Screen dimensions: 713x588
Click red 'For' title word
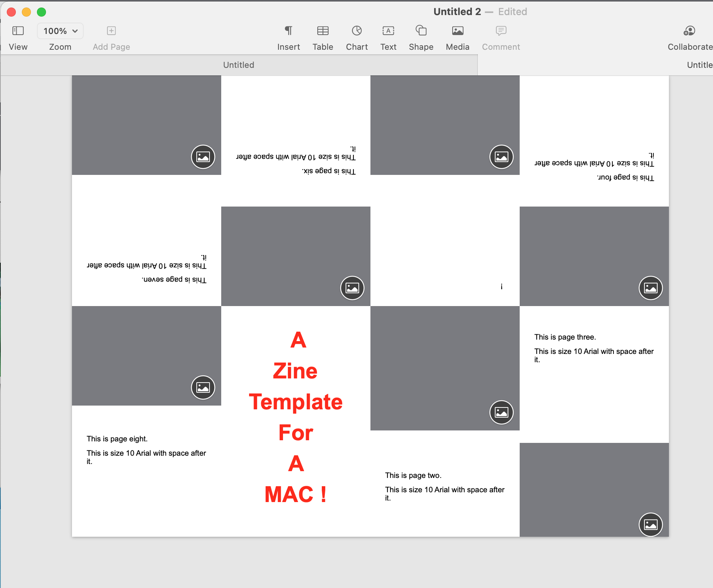pyautogui.click(x=296, y=432)
